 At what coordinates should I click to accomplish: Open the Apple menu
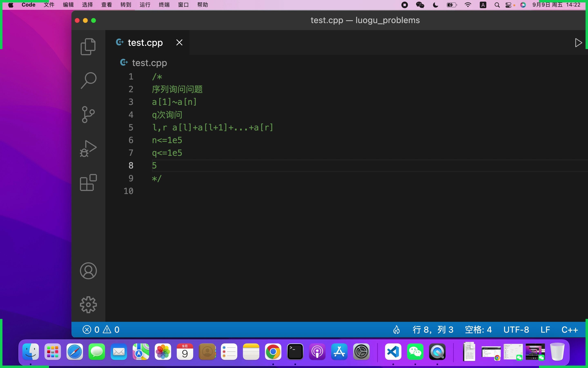pos(11,5)
